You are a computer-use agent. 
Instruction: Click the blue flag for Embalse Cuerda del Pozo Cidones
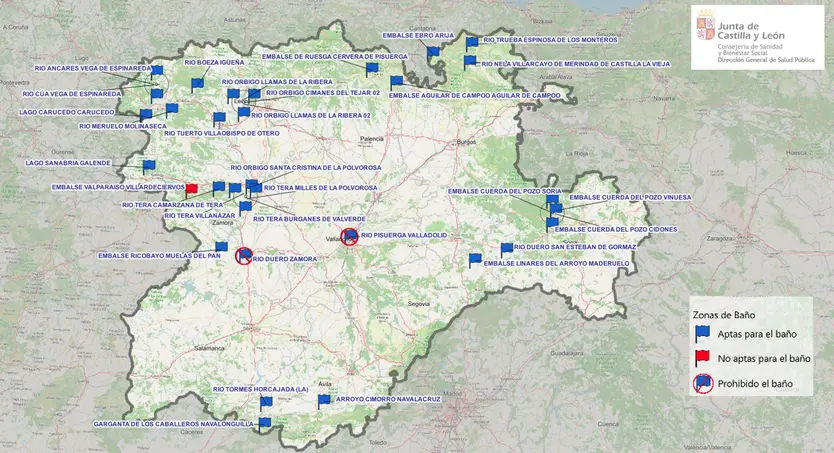[552, 223]
